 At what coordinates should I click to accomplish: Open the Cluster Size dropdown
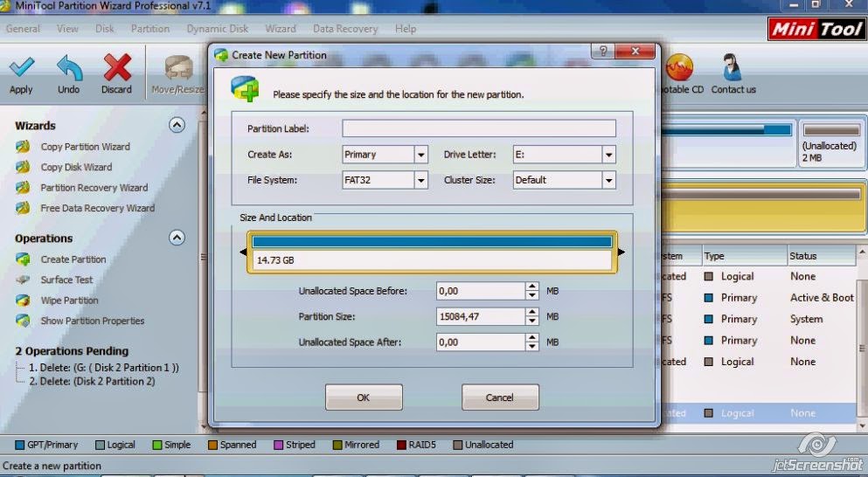(x=609, y=180)
